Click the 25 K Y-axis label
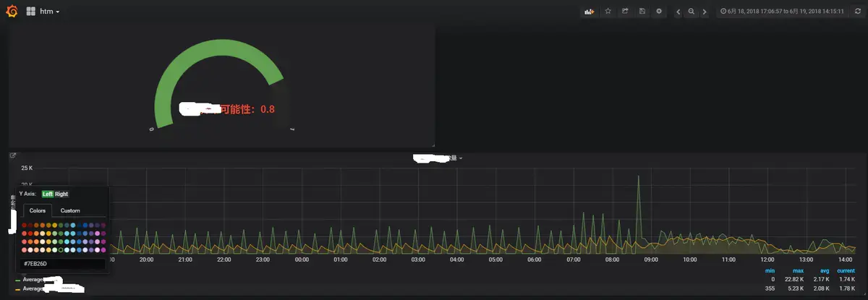Screen dimensions: 868x300 point(28,168)
